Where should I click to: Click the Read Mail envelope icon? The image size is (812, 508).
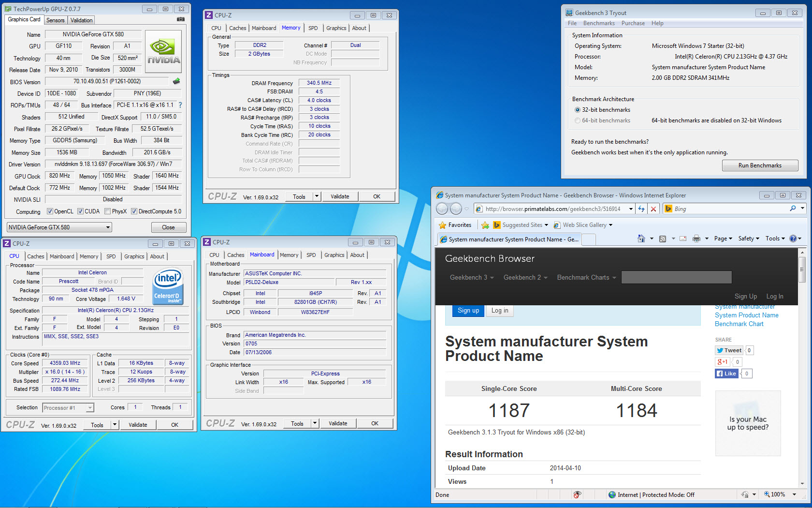[683, 239]
